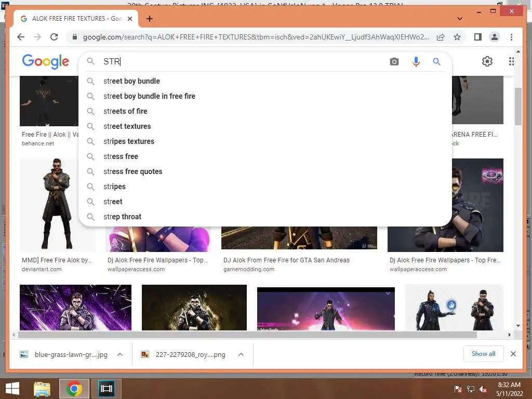
Task: Open two characters white background thumbnail
Action: point(454,308)
